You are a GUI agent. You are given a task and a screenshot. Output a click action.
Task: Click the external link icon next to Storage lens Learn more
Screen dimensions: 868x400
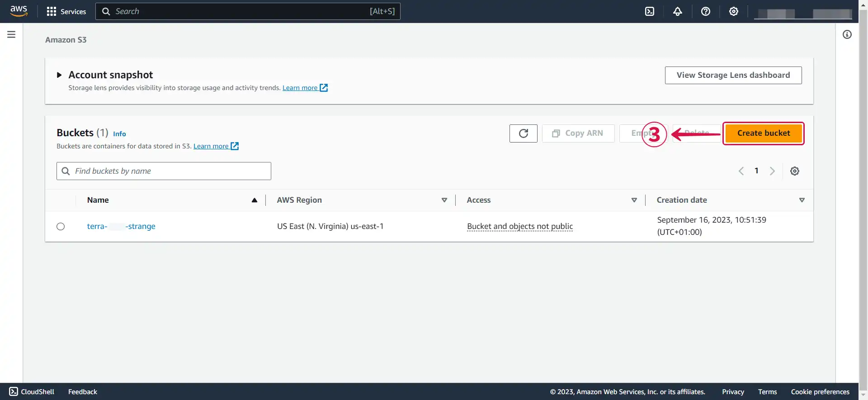click(x=324, y=88)
